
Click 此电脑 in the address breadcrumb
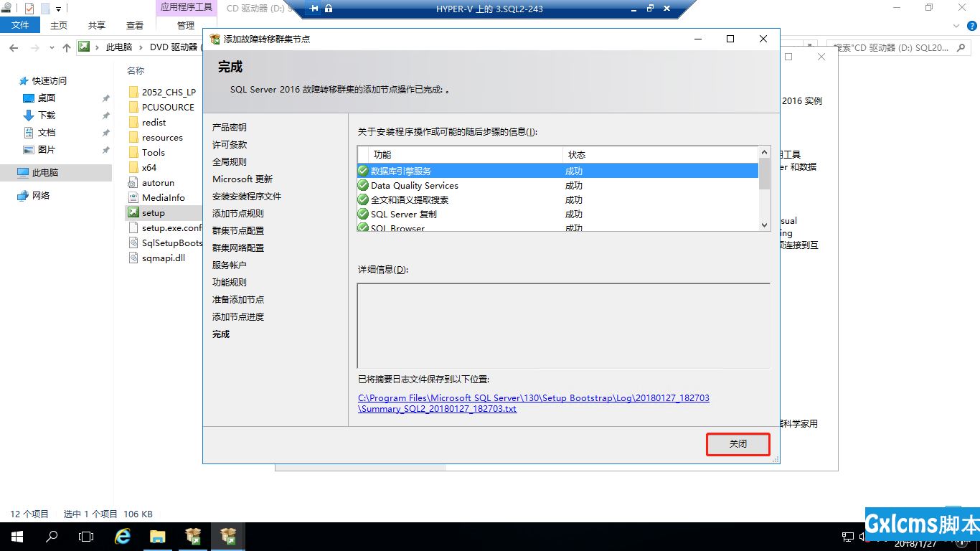tap(119, 47)
